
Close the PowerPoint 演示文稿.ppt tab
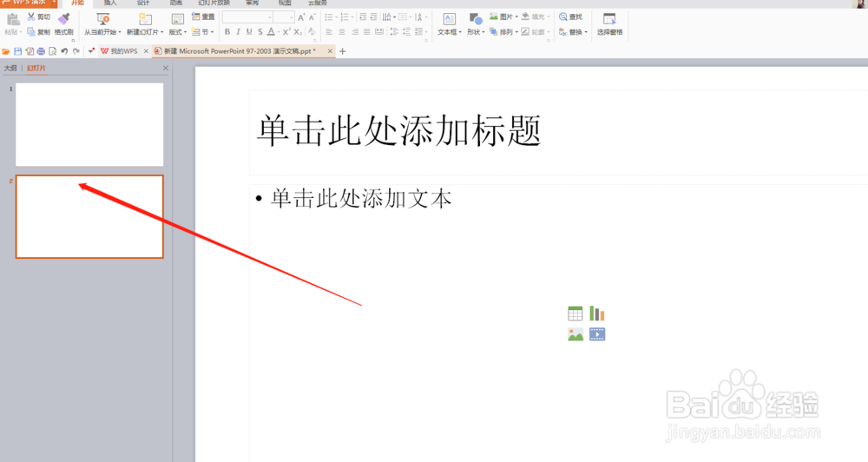pos(330,51)
